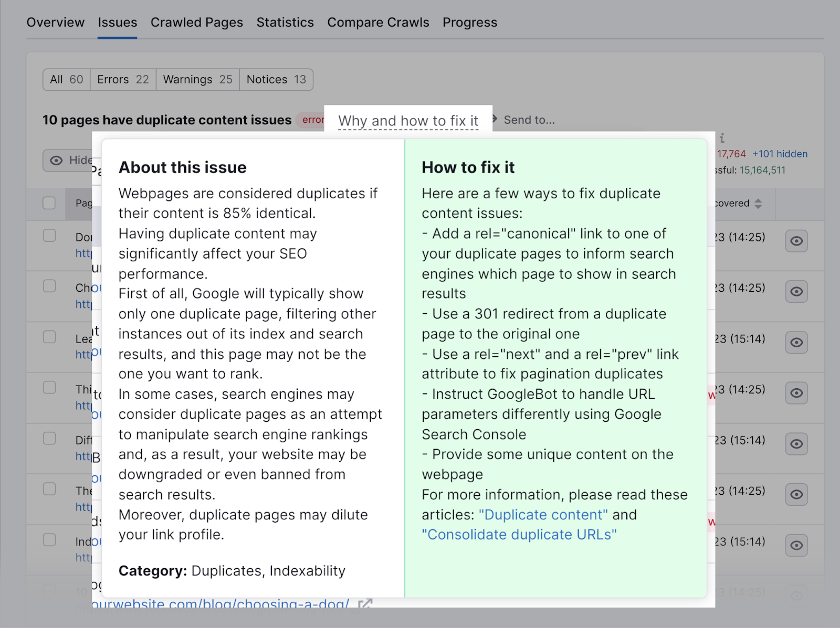
Task: Check the checkbox for the first duplicate page
Action: 49,236
